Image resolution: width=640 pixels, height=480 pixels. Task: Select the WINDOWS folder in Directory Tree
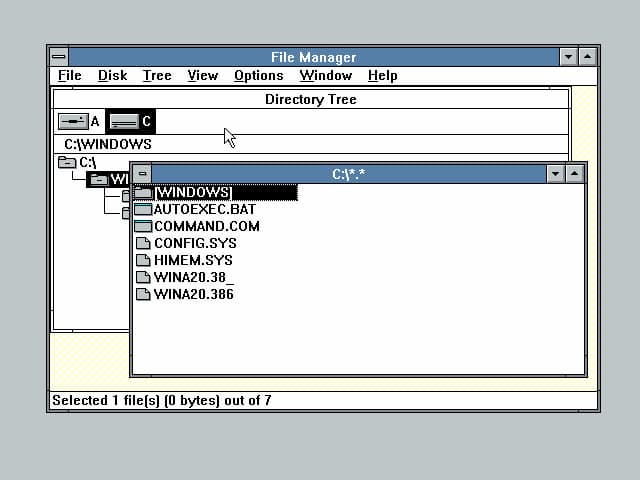click(108, 179)
